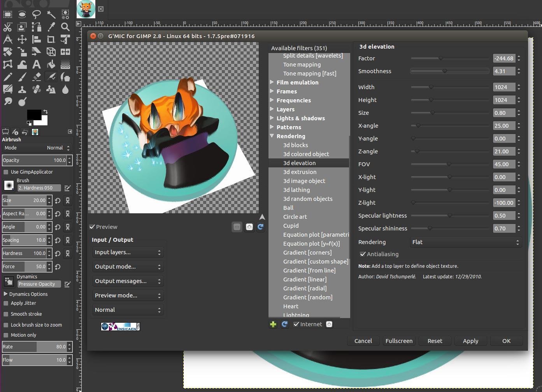Click the Reset button

(435, 341)
